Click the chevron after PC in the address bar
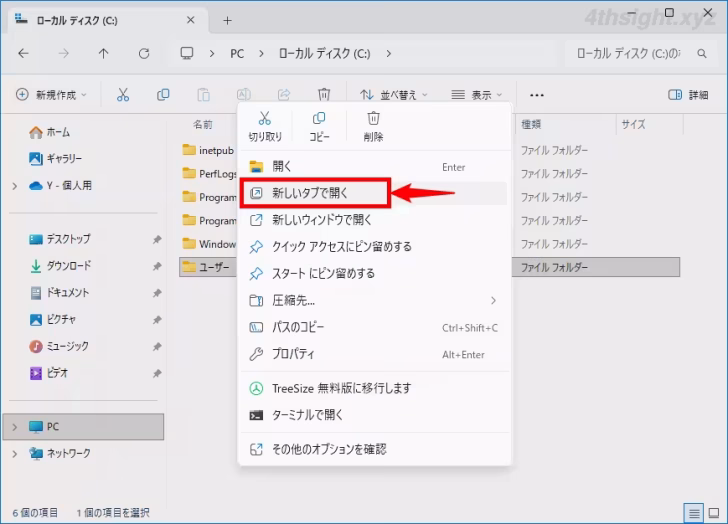 click(261, 54)
